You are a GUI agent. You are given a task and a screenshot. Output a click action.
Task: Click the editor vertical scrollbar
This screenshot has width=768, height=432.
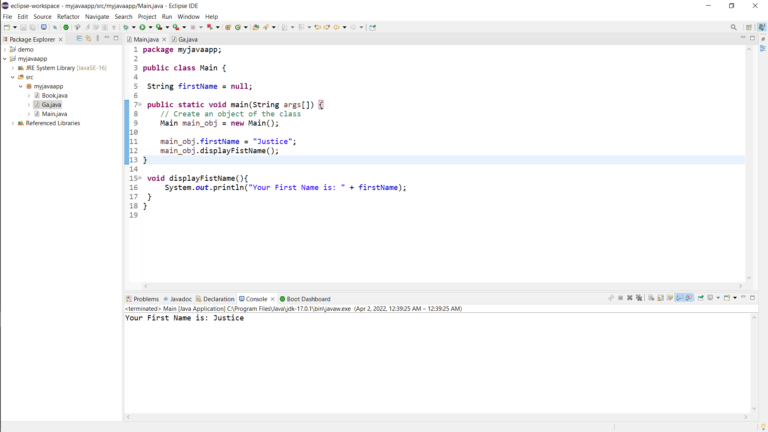[749, 160]
